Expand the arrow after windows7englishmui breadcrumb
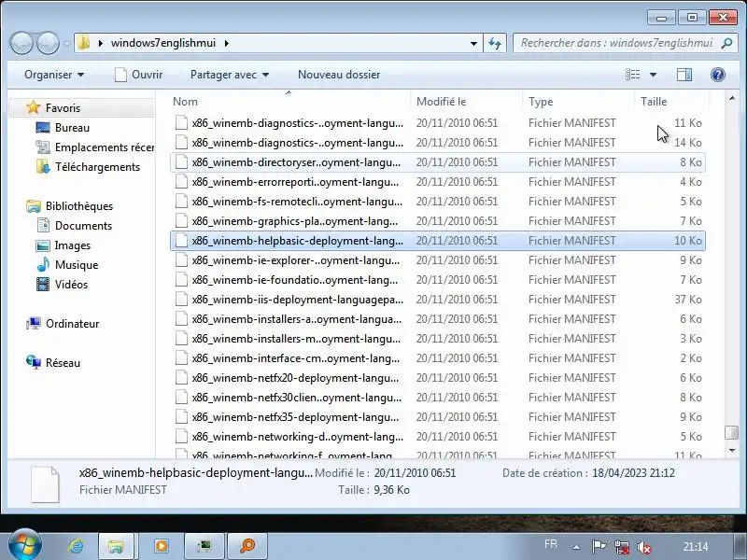The image size is (747, 560). click(227, 43)
